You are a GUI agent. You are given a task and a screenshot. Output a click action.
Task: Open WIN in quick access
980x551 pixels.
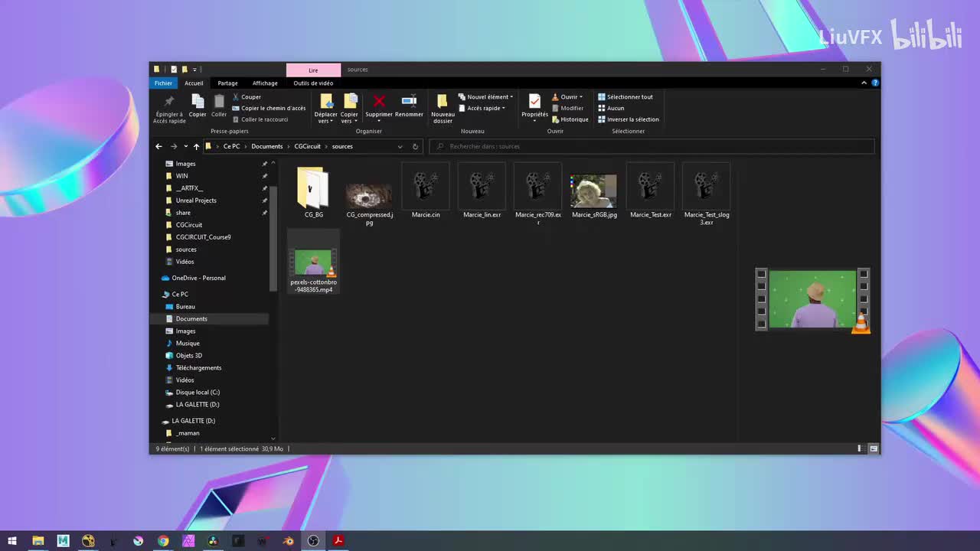click(181, 176)
